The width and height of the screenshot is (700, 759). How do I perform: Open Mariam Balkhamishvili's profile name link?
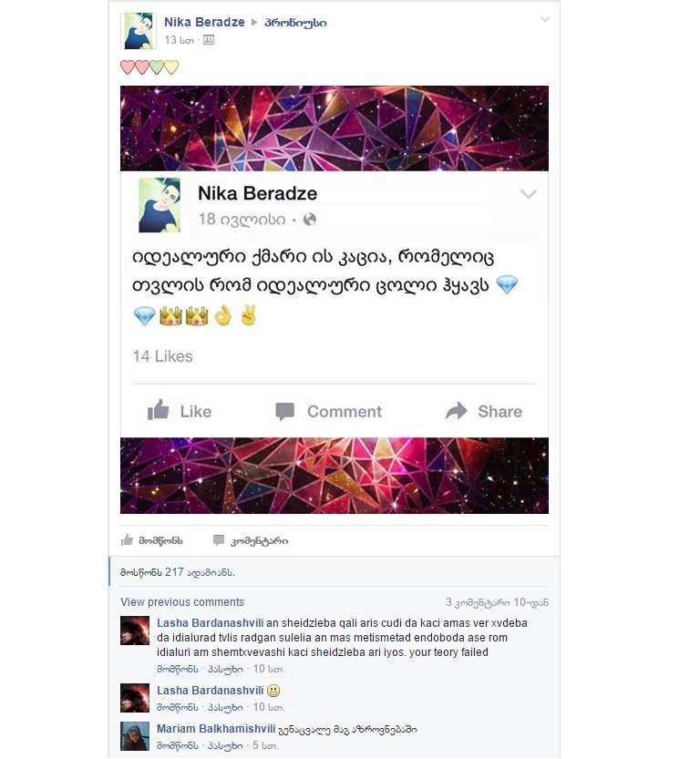[216, 729]
